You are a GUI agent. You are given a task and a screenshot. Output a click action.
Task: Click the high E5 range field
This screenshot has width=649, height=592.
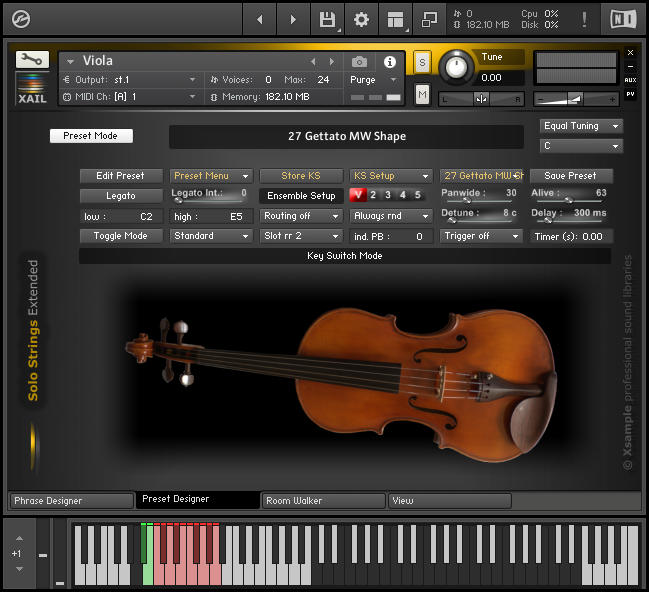click(x=211, y=216)
